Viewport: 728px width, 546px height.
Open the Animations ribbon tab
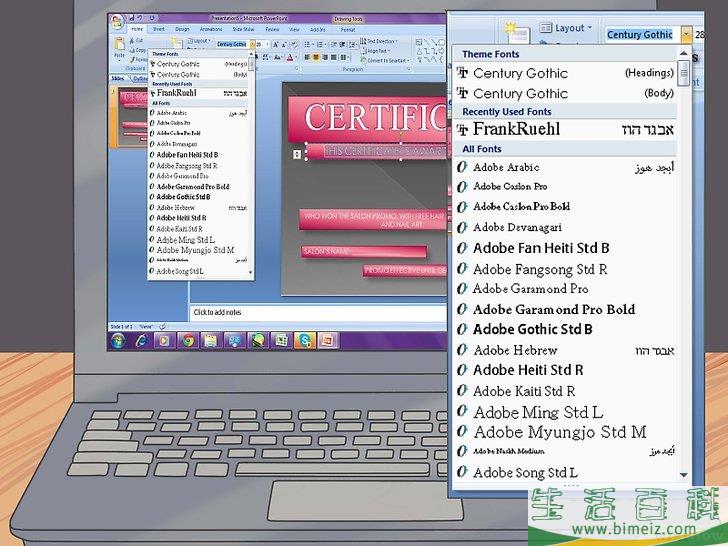(211, 29)
